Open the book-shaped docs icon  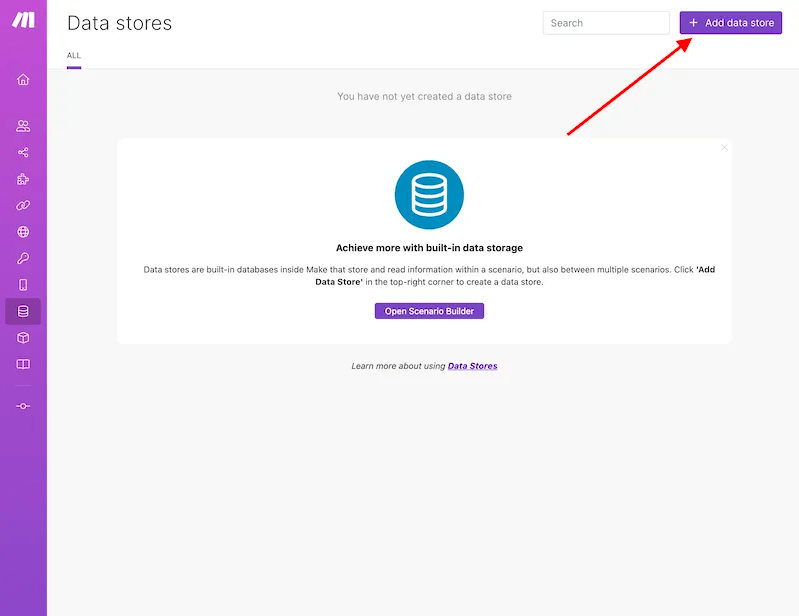click(x=23, y=364)
